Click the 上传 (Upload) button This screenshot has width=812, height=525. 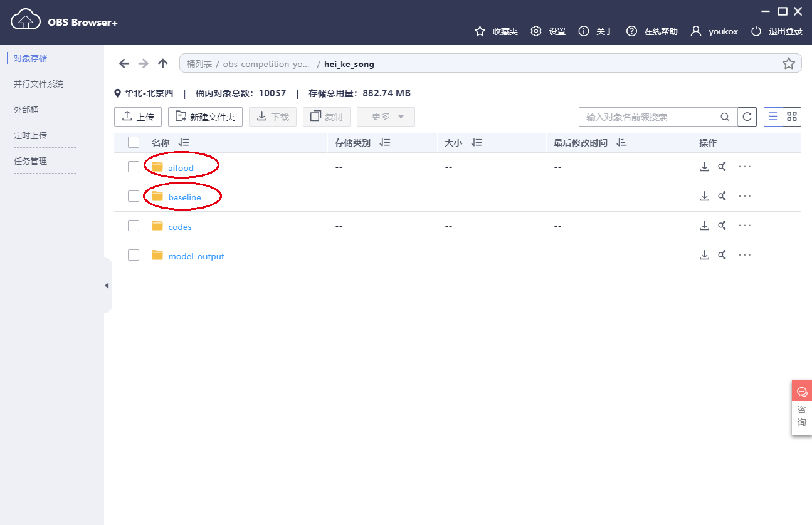137,117
